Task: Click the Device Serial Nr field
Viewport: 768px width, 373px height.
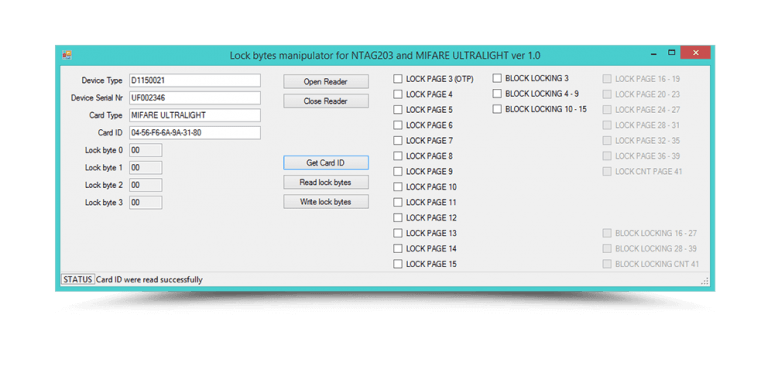Action: 195,98
